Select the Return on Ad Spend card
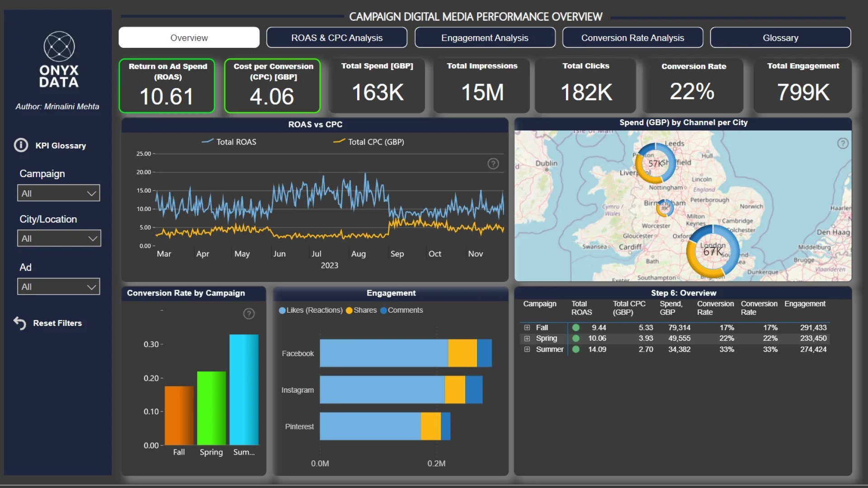 click(167, 86)
